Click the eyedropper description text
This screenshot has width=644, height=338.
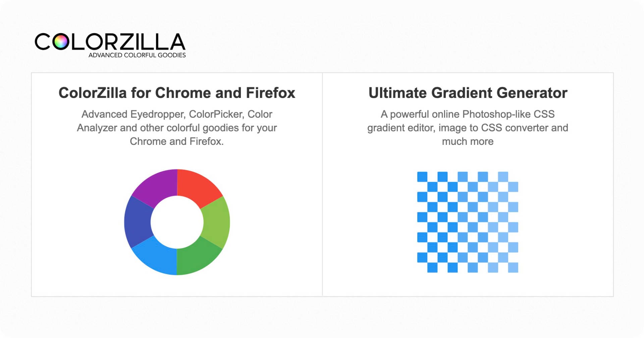point(177,127)
